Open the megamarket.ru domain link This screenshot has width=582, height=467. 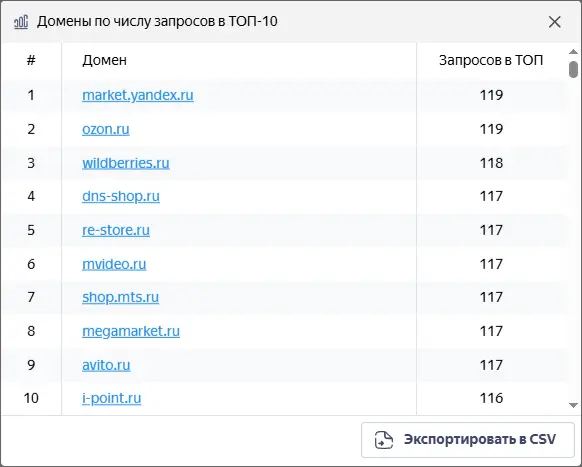click(131, 331)
